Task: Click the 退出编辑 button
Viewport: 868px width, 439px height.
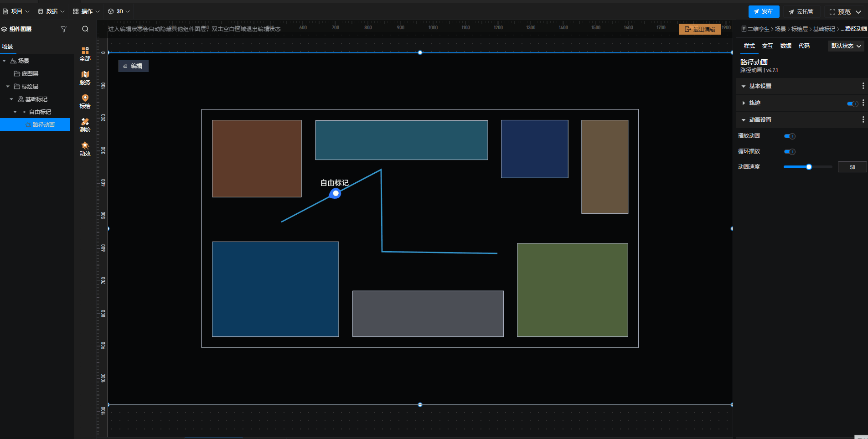Action: [x=700, y=29]
